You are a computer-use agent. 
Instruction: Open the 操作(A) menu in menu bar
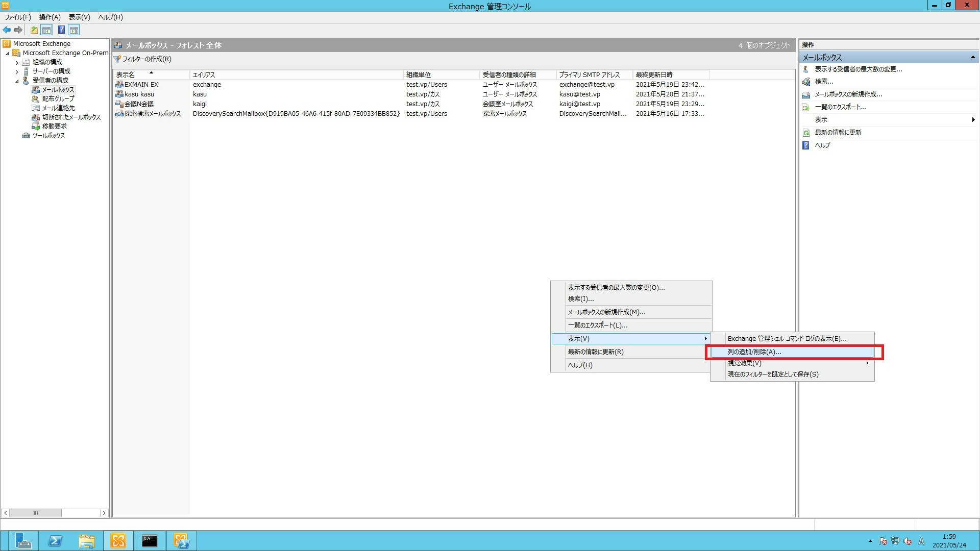point(50,17)
